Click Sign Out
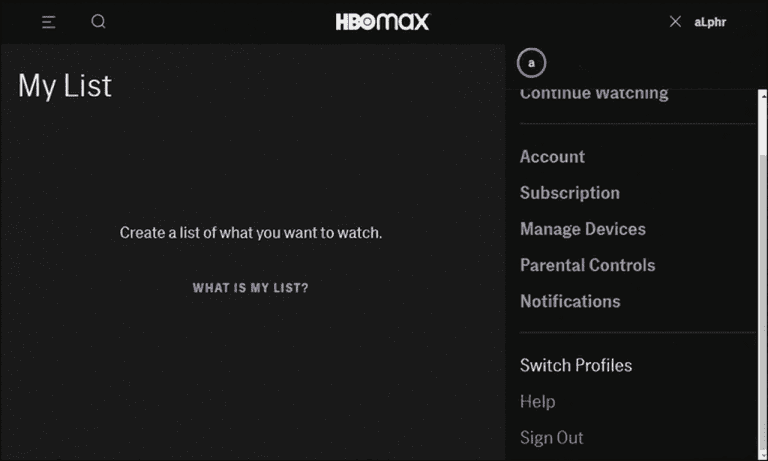This screenshot has height=461, width=768. 552,437
